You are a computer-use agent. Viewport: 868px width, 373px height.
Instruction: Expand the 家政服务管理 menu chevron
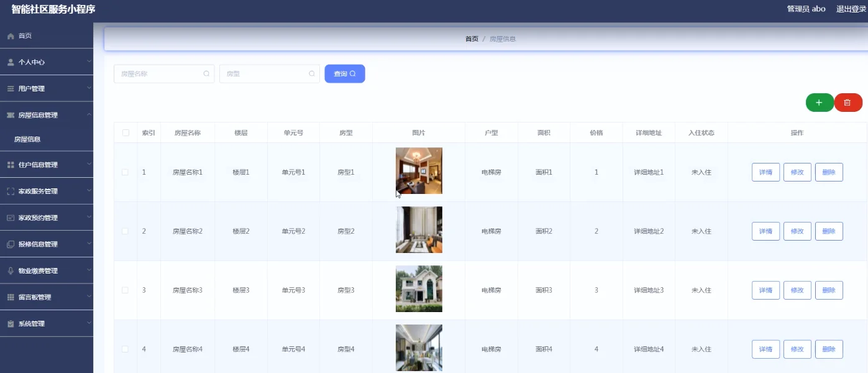point(88,191)
